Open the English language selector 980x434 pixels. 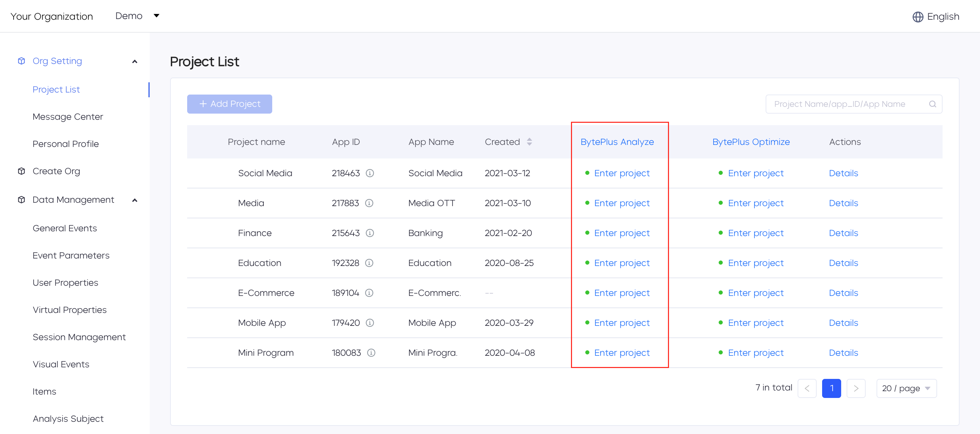click(x=936, y=17)
